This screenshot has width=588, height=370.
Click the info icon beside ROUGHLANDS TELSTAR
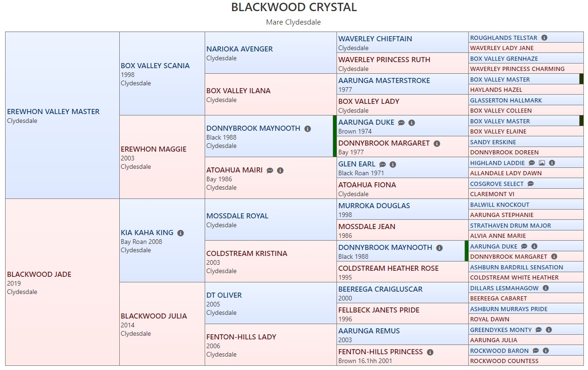[544, 38]
